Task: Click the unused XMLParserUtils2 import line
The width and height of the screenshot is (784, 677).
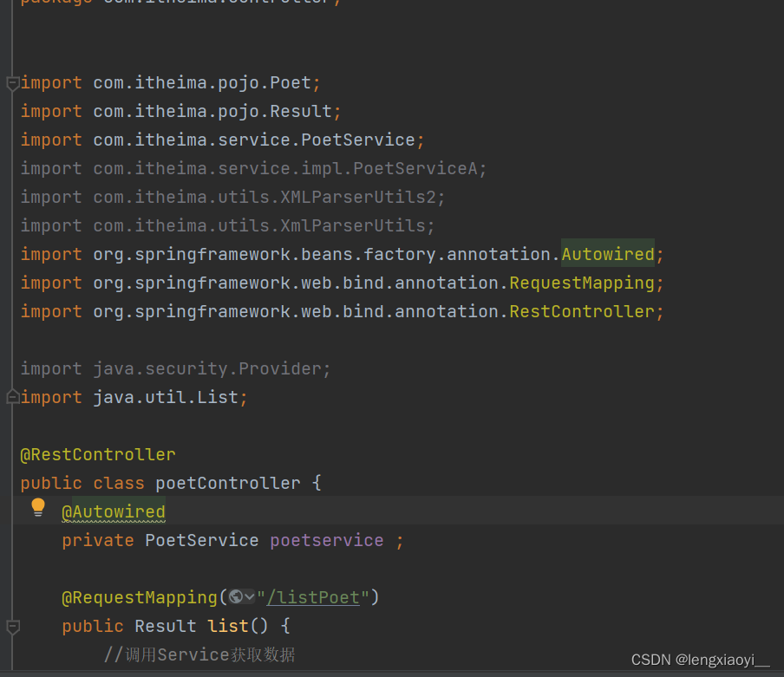Action: pyautogui.click(x=232, y=198)
